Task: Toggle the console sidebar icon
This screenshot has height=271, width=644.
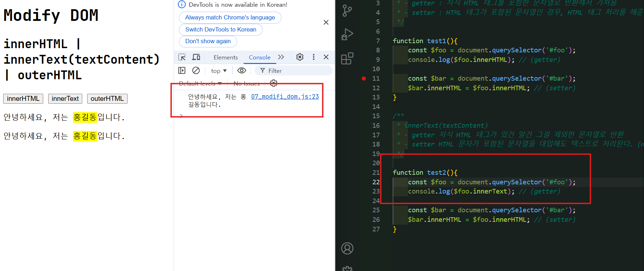Action: coord(182,70)
